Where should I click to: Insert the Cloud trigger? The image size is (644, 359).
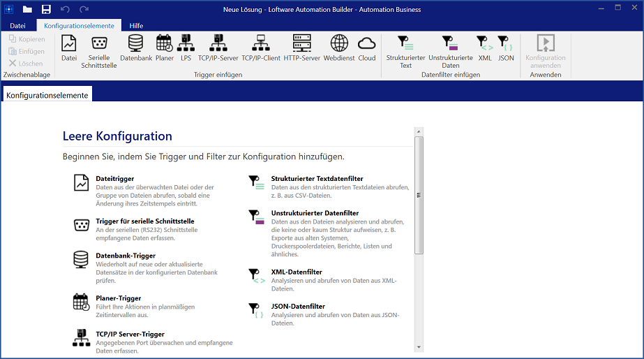(x=367, y=48)
